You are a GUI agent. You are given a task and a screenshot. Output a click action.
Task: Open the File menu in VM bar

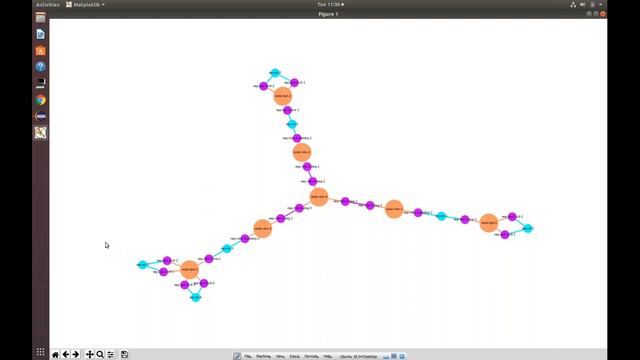248,357
